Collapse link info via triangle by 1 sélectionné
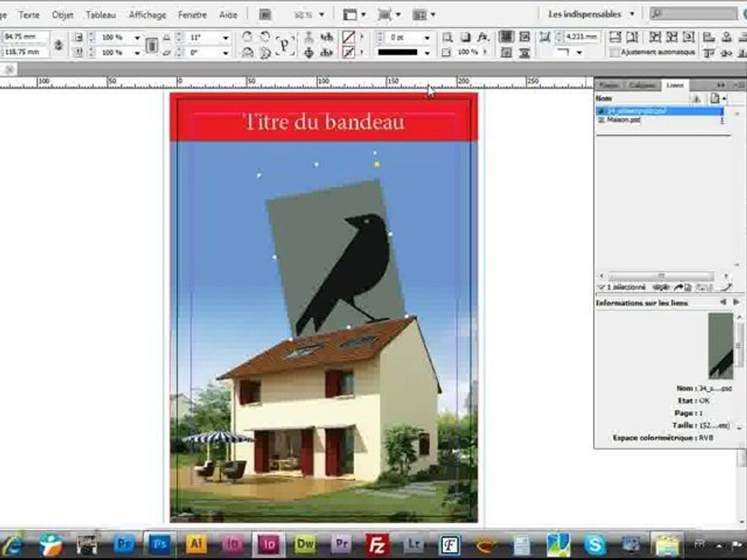Screen dimensions: 747x560 601,288
